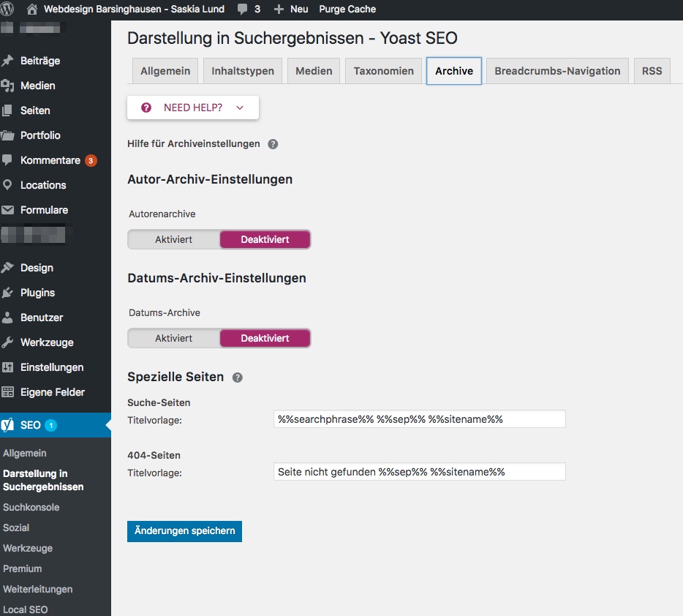Click the Formulare envelope icon
The width and height of the screenshot is (683, 616).
7,210
